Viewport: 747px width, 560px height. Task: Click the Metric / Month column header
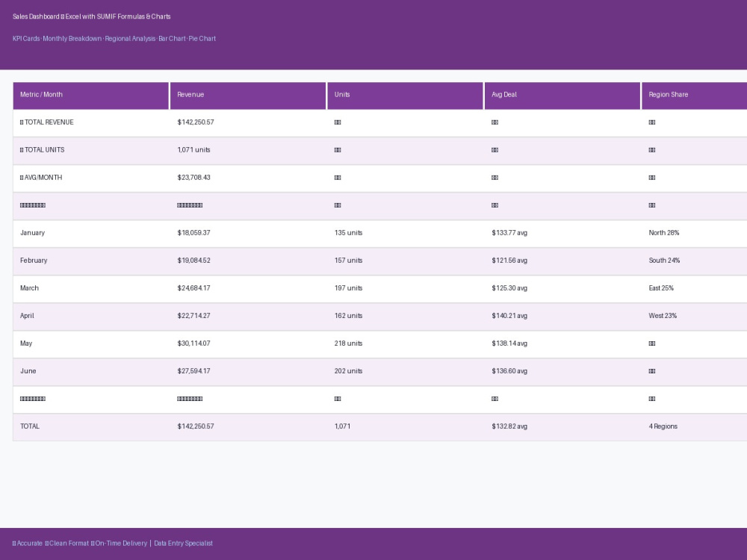pyautogui.click(x=91, y=96)
